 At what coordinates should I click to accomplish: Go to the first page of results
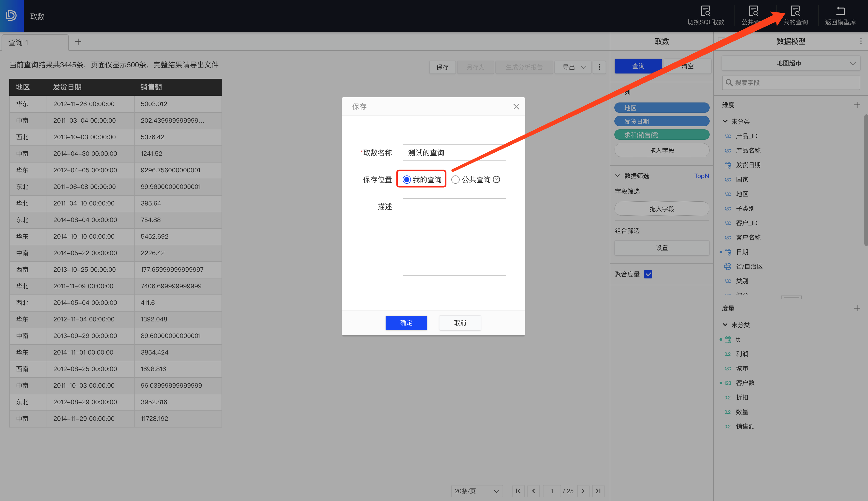(x=518, y=491)
